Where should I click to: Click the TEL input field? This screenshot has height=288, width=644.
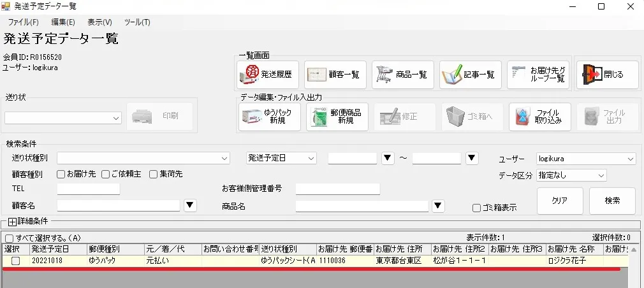(x=88, y=189)
